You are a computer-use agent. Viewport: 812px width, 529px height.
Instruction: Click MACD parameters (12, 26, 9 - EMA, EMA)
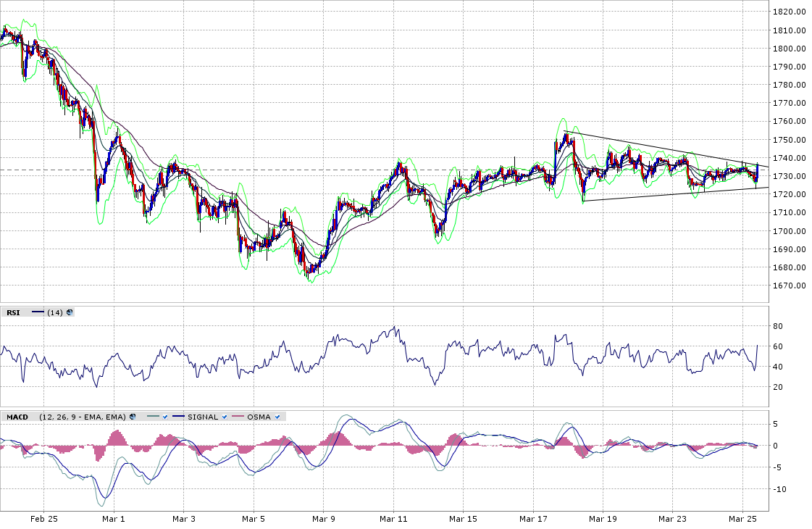82,417
